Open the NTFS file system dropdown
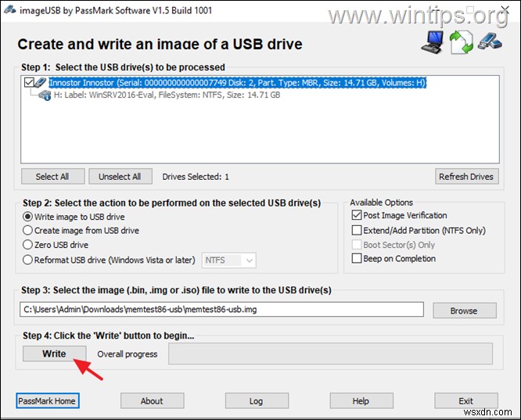 [x=229, y=260]
